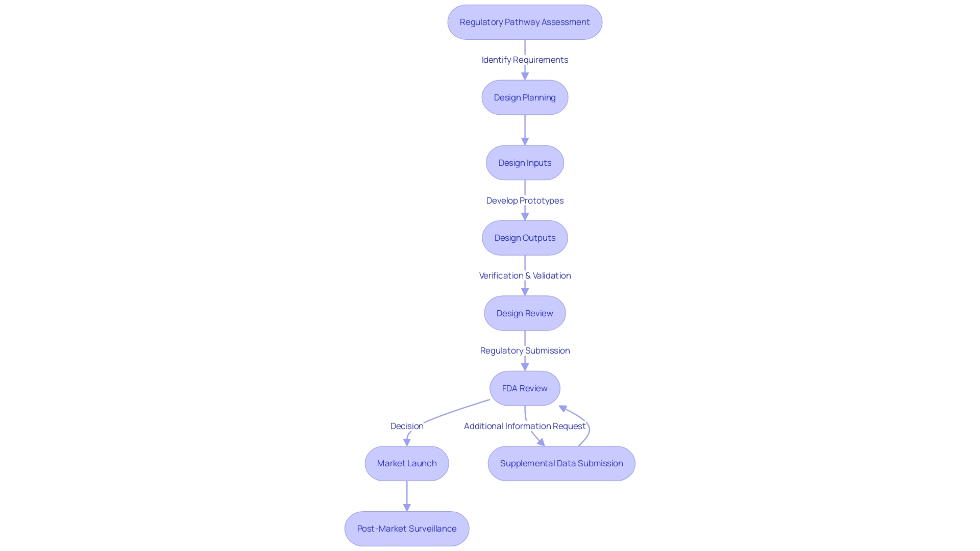Select the Post-Market Surveillance node

click(x=406, y=528)
